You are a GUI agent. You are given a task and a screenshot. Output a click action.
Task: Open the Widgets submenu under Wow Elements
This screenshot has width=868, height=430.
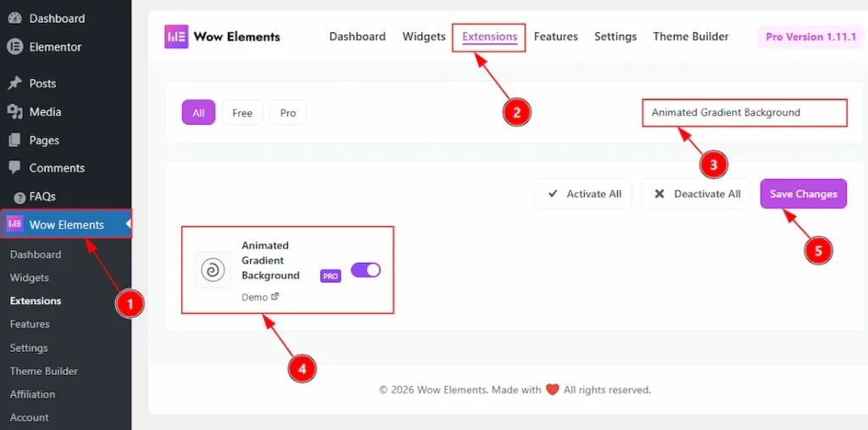click(x=30, y=277)
